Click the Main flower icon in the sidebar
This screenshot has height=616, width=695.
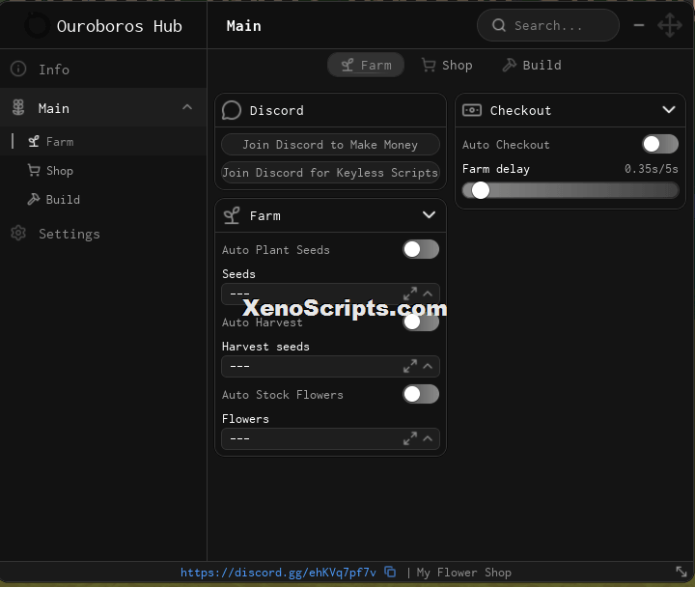click(x=18, y=108)
